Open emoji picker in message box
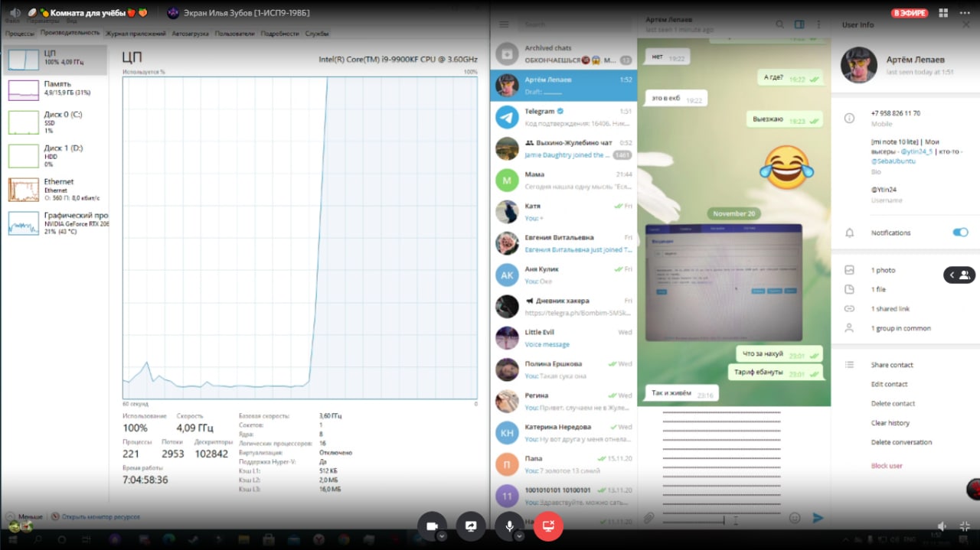This screenshot has height=550, width=980. (795, 518)
